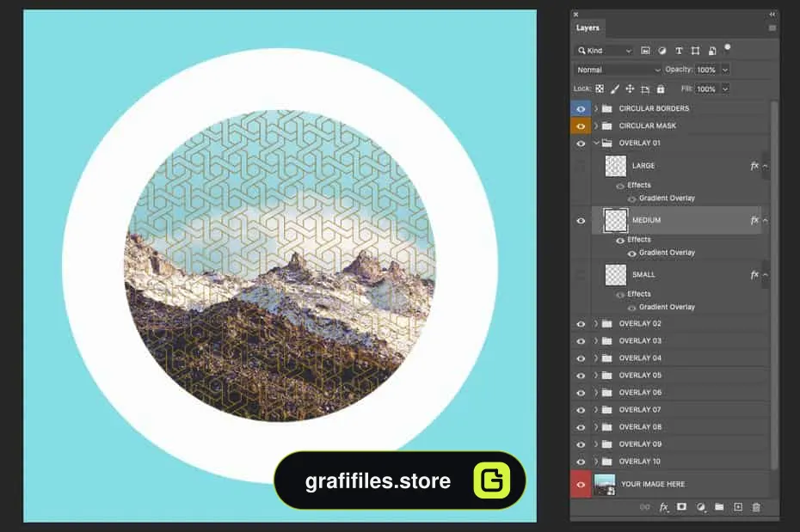The image size is (800, 532).
Task: Hide the CIRCULAR MASK group
Action: pos(581,125)
